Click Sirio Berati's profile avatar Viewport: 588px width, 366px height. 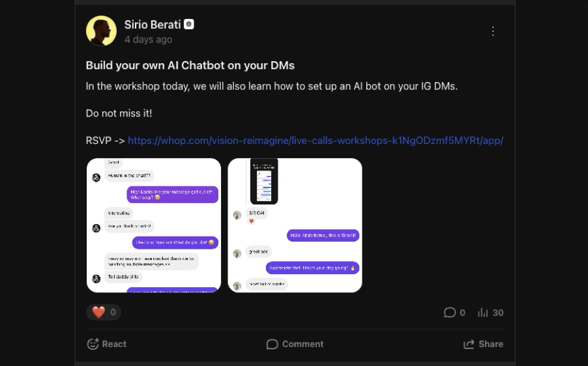pos(101,31)
